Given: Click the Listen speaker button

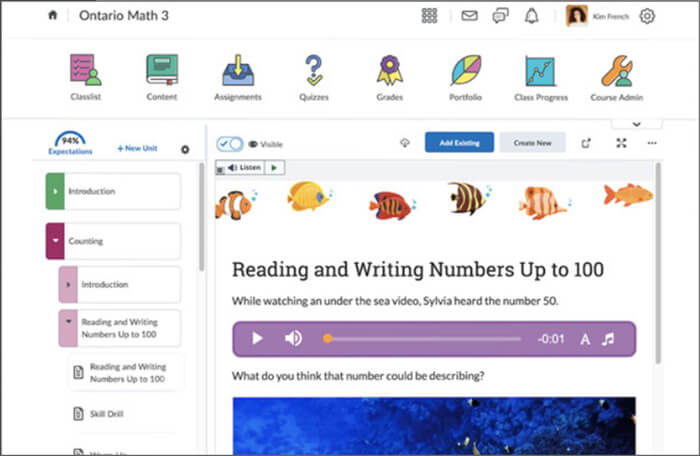Looking at the screenshot, I should 244,167.
